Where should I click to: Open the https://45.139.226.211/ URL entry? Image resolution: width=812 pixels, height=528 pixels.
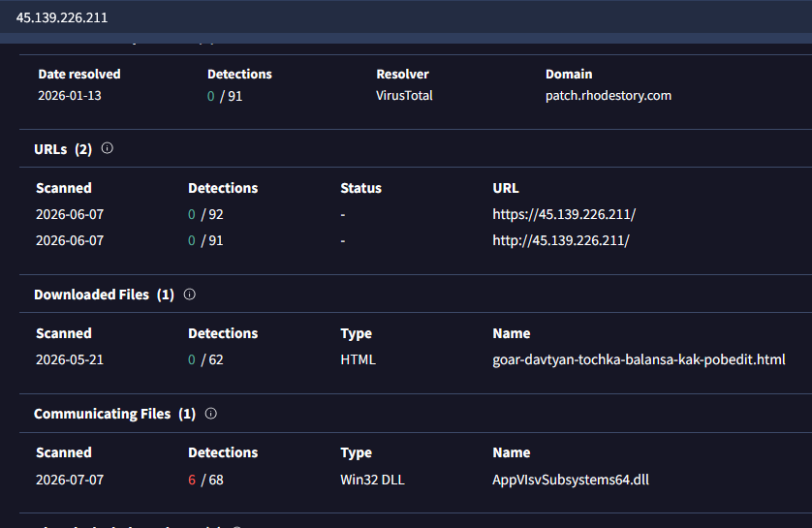(x=564, y=214)
